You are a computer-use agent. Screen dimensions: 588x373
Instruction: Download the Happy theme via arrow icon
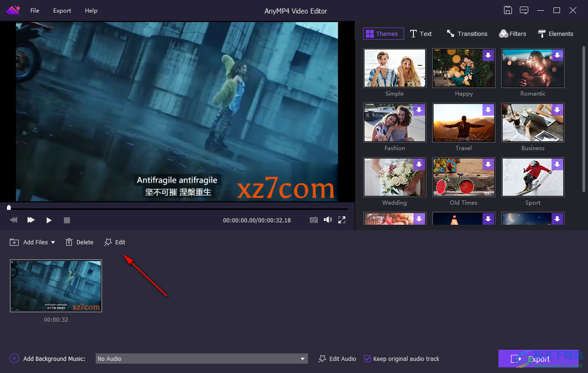click(x=488, y=55)
